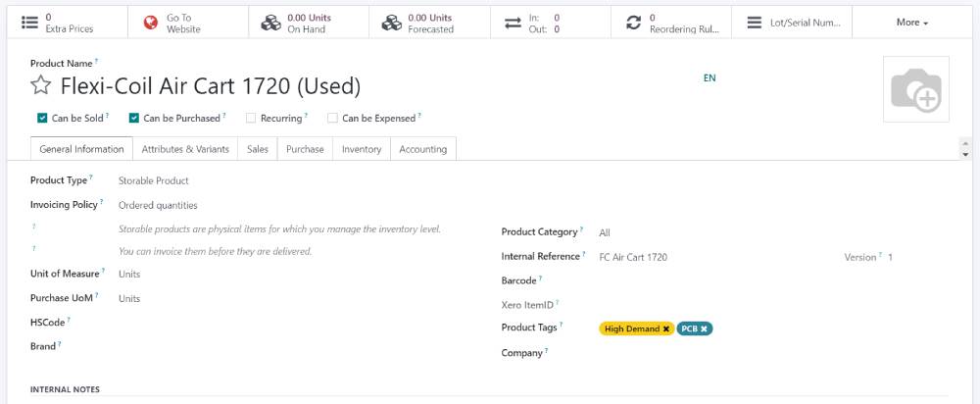Click the Product Type help question mark
The width and height of the screenshot is (980, 404).
click(91, 178)
